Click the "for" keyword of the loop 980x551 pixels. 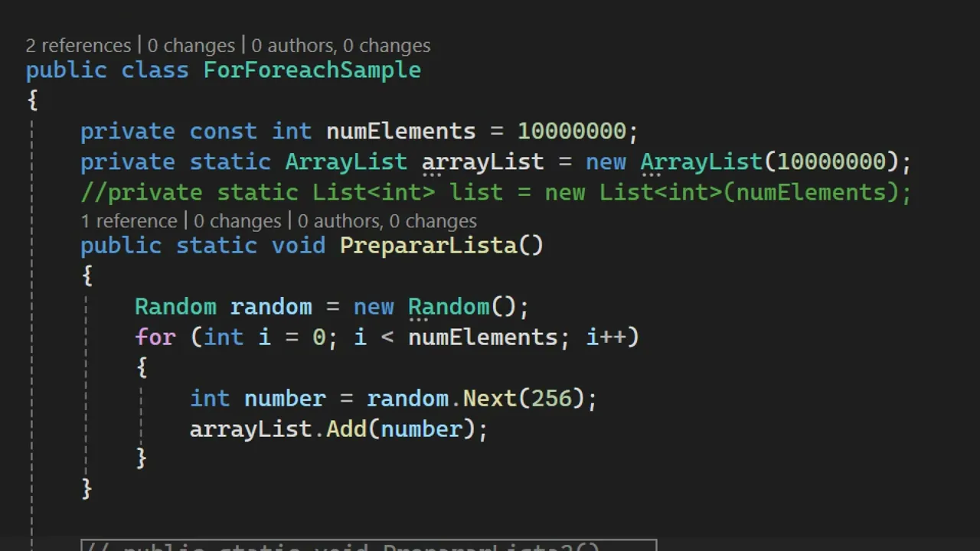coord(155,337)
